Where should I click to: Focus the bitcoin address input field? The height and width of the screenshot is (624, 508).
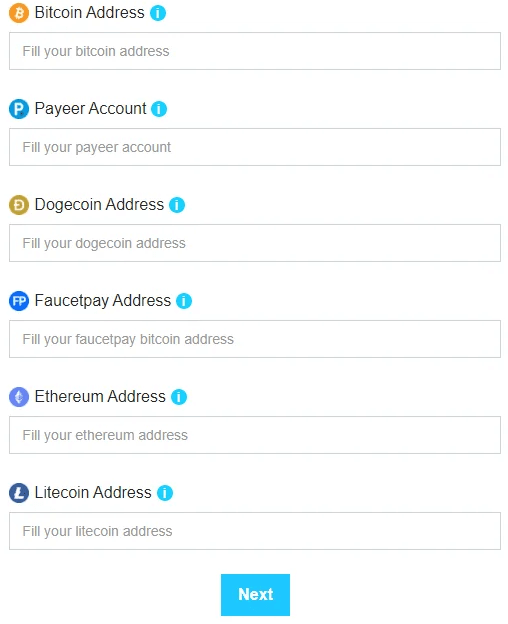(x=255, y=51)
